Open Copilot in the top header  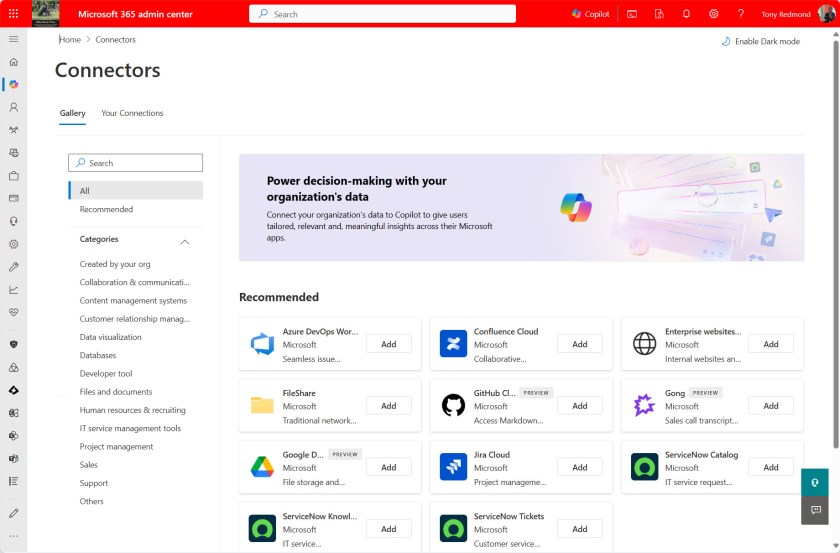[590, 14]
